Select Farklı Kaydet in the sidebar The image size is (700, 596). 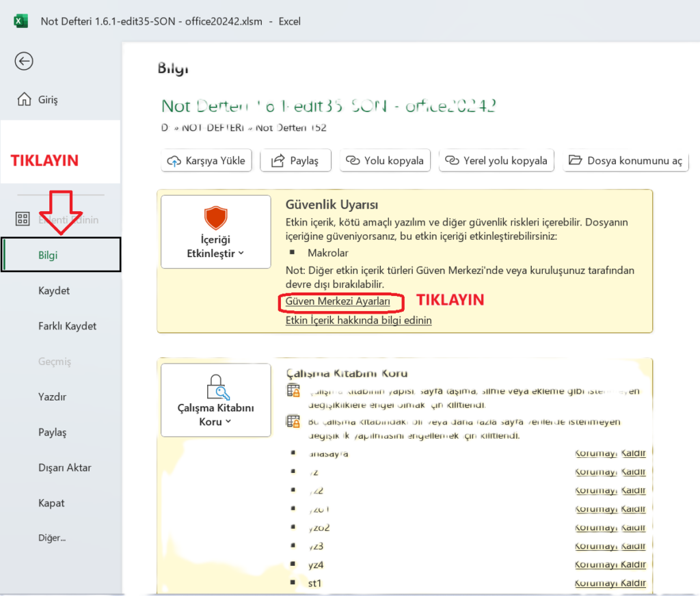67,326
